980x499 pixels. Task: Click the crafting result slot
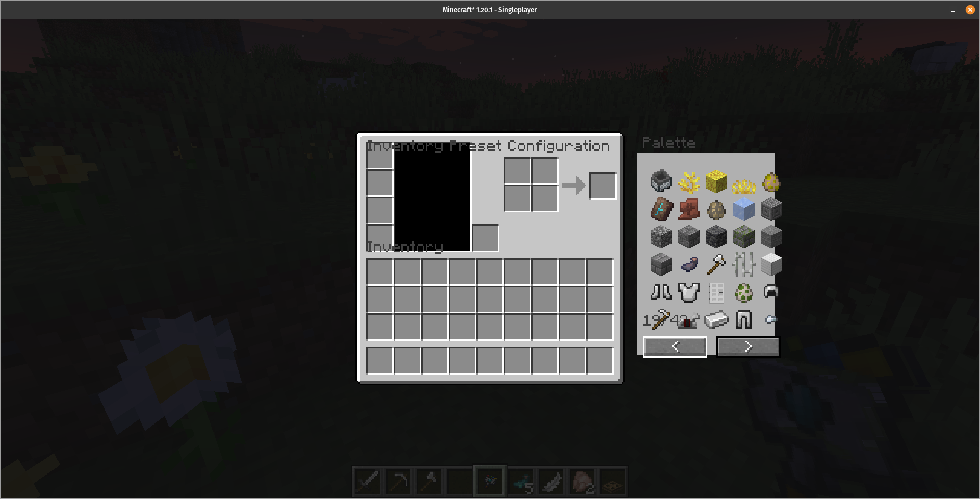tap(603, 186)
